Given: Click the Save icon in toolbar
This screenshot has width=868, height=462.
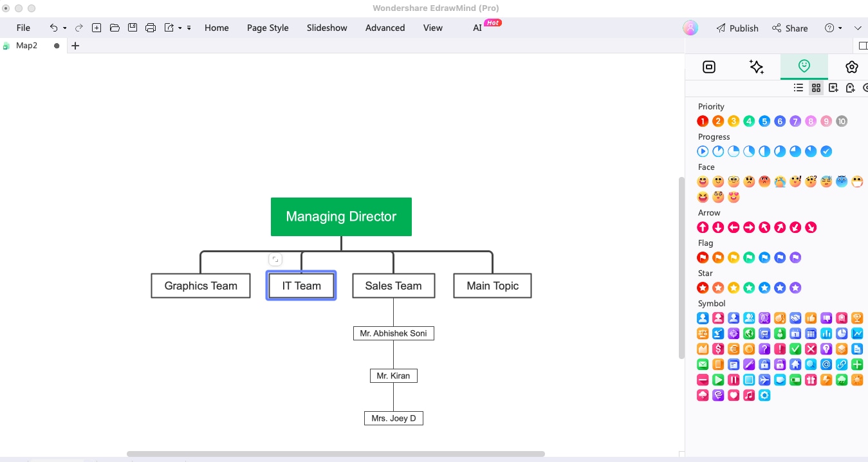Looking at the screenshot, I should tap(133, 28).
